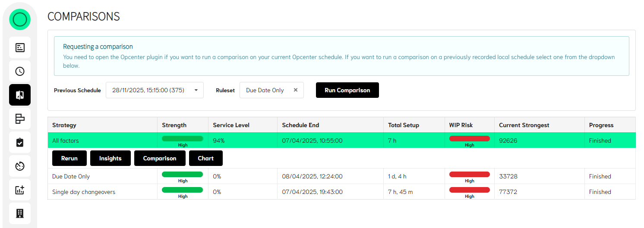
Task: Select the All factors strategy row
Action: [341, 141]
